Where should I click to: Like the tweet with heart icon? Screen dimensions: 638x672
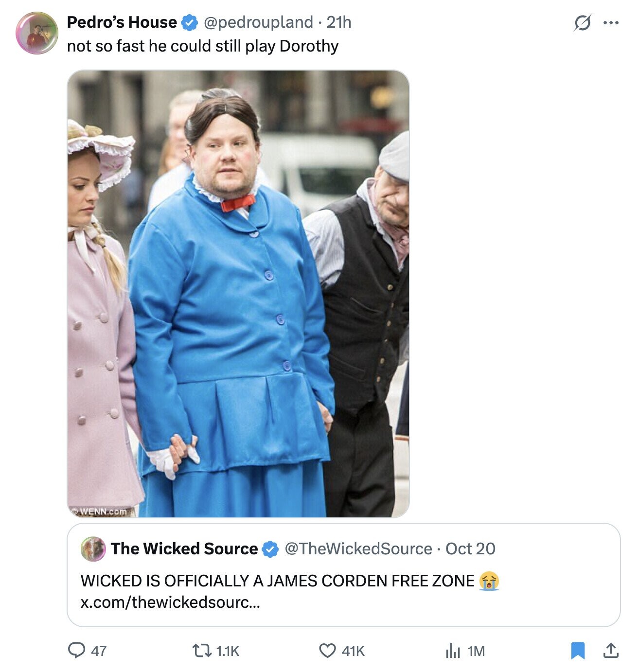pos(327,651)
